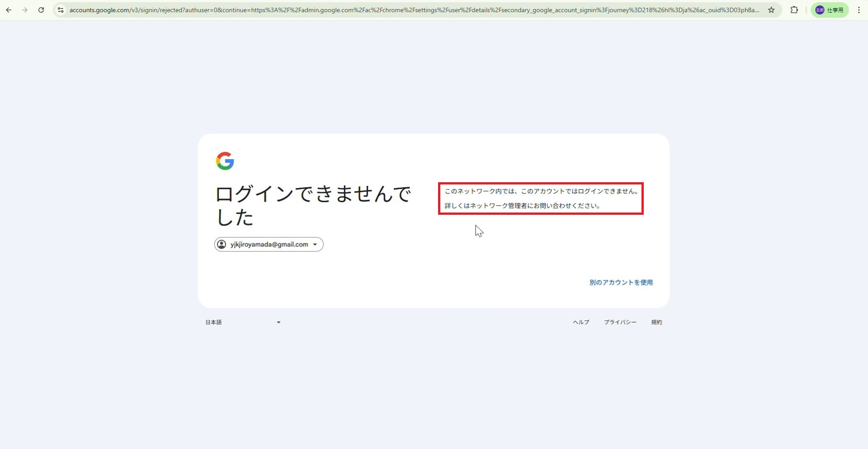Viewport: 868px width, 449px height.
Task: Open the Chrome three-dot menu
Action: [x=859, y=10]
